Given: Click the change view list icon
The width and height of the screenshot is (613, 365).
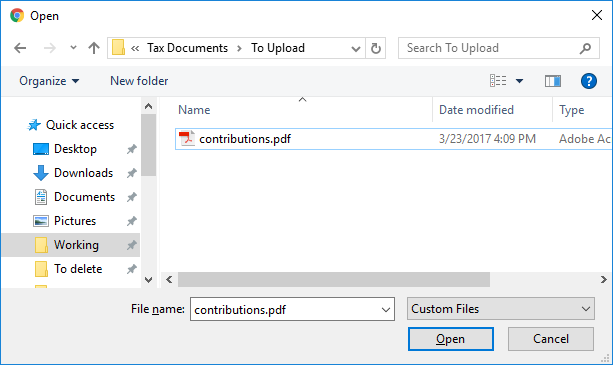Looking at the screenshot, I should (x=498, y=81).
